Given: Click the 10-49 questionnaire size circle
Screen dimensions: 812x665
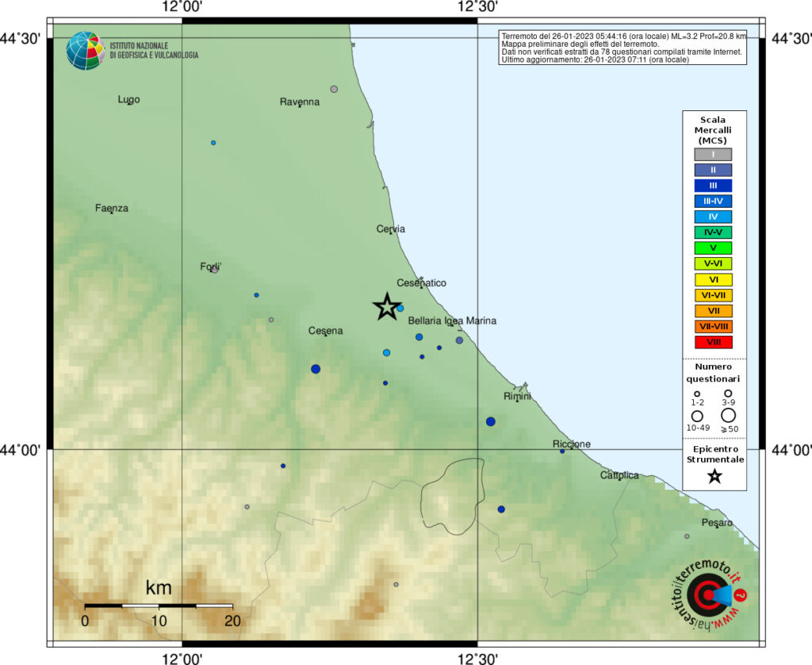Looking at the screenshot, I should pyautogui.click(x=697, y=416).
